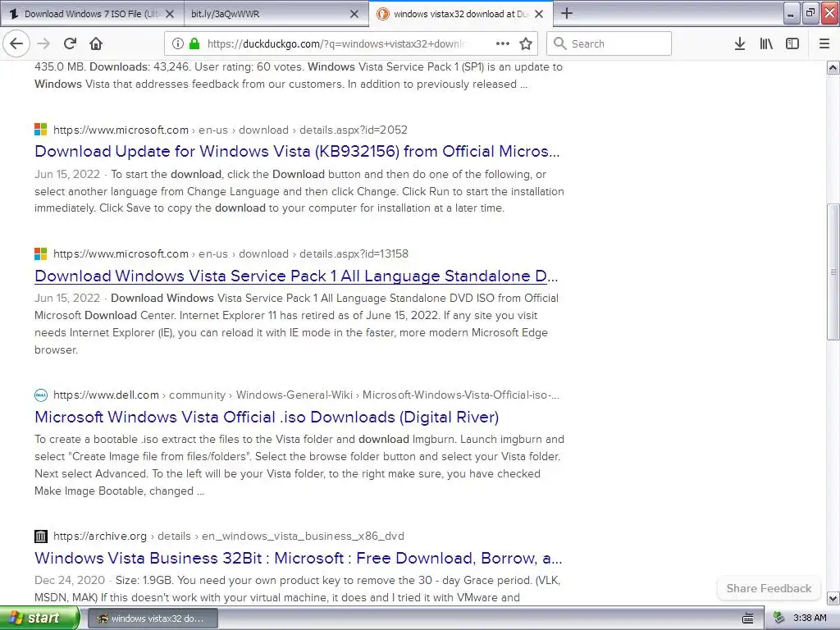Click the green padlock security icon

(x=194, y=44)
